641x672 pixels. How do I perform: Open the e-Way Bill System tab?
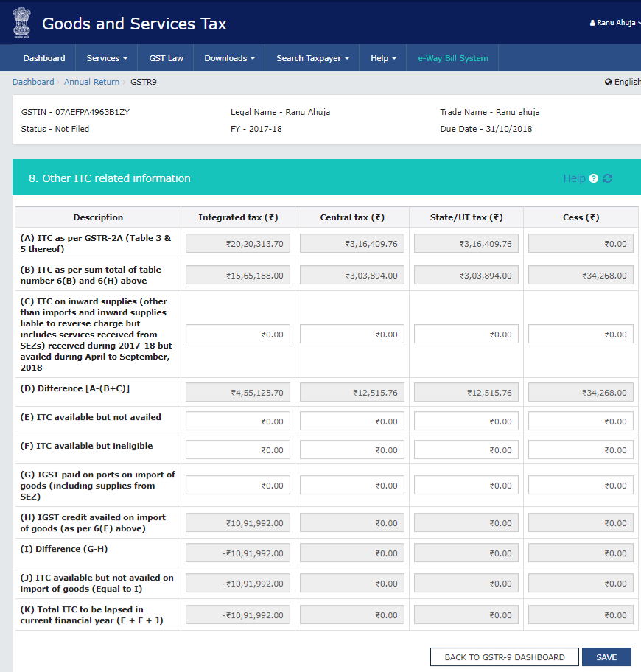click(452, 58)
